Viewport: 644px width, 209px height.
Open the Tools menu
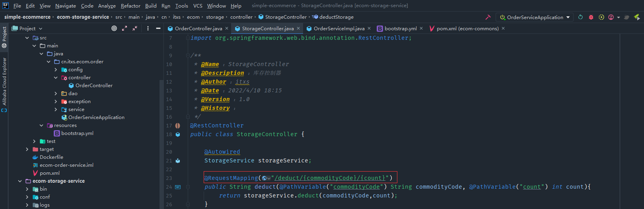tap(181, 6)
